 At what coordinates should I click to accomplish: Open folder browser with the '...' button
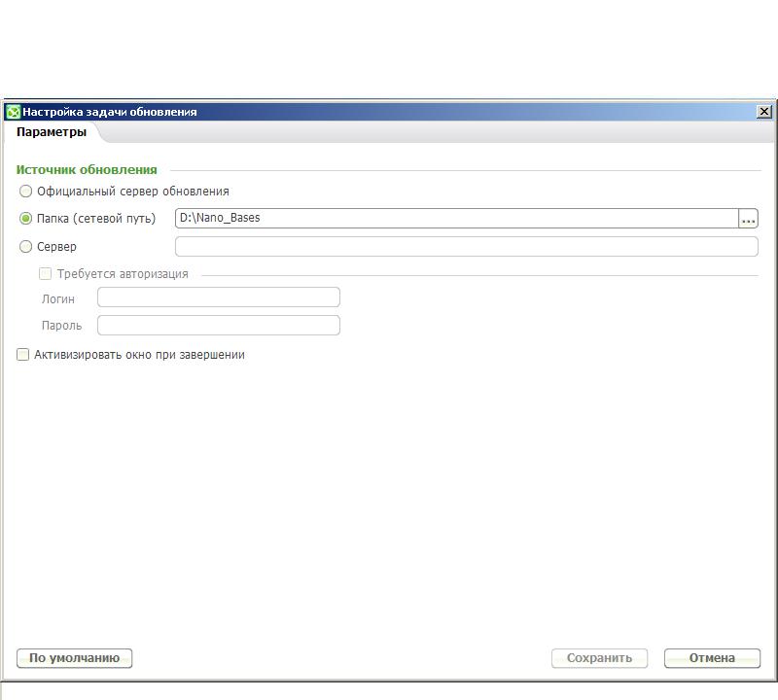tap(748, 220)
